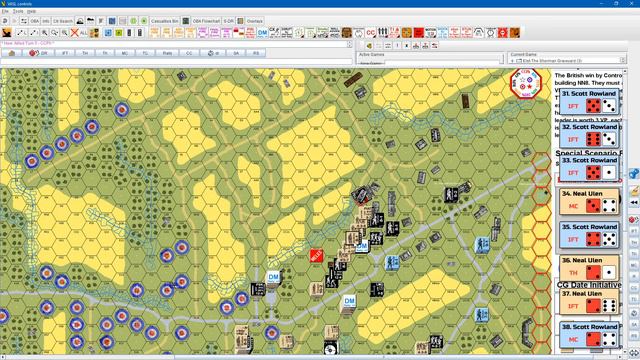
Task: Open the DM counter palette in toolbar
Action: click(x=262, y=33)
